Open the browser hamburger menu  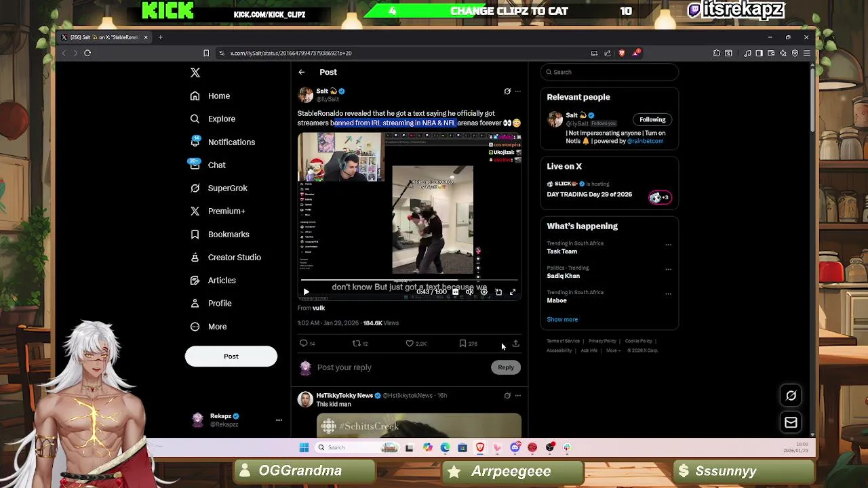tap(806, 53)
